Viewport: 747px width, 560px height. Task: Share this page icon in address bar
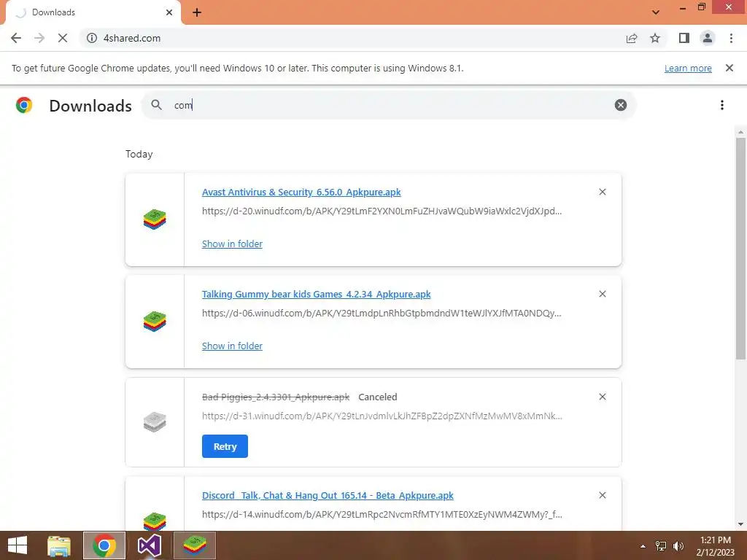point(631,38)
